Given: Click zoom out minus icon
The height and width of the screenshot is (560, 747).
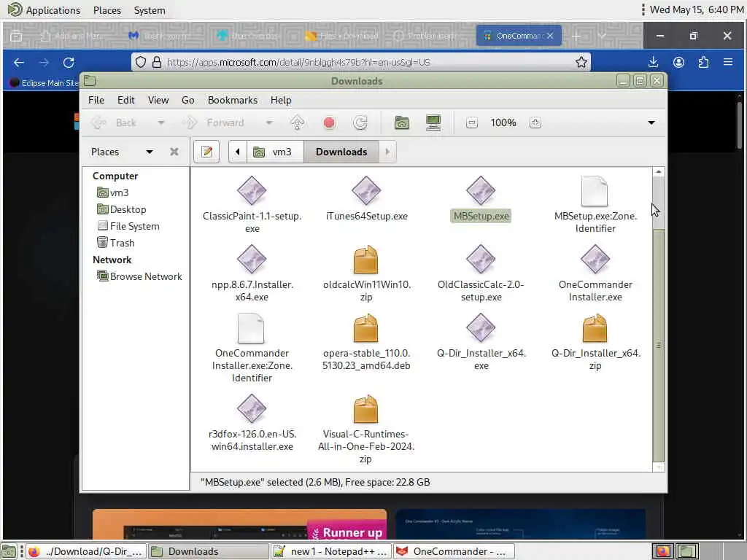Looking at the screenshot, I should [x=472, y=122].
